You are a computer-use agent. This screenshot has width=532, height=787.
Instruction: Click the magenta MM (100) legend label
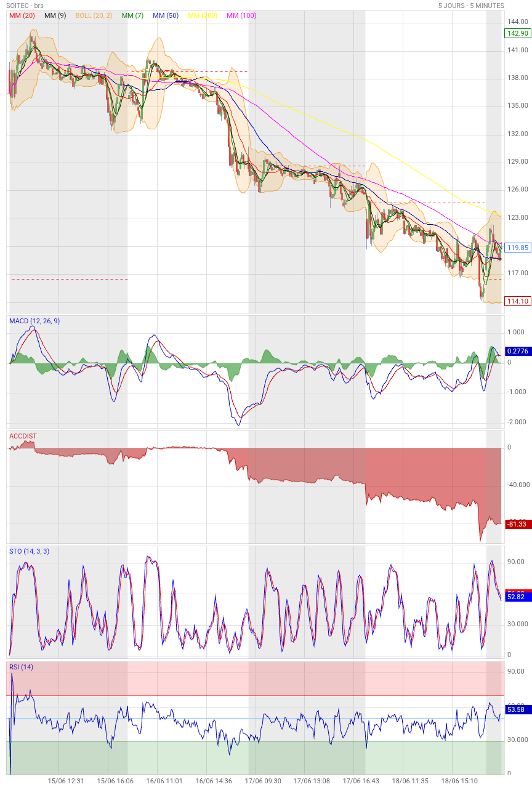241,15
